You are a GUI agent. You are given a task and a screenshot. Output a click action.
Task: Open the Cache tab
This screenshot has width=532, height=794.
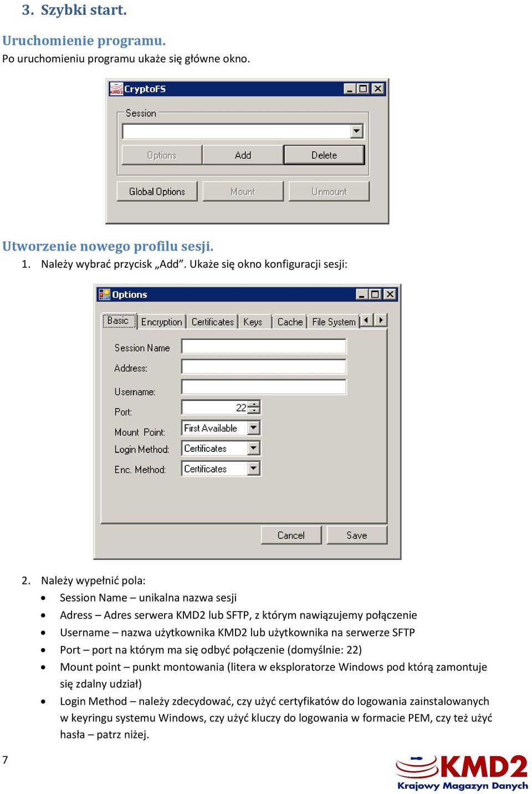[290, 322]
